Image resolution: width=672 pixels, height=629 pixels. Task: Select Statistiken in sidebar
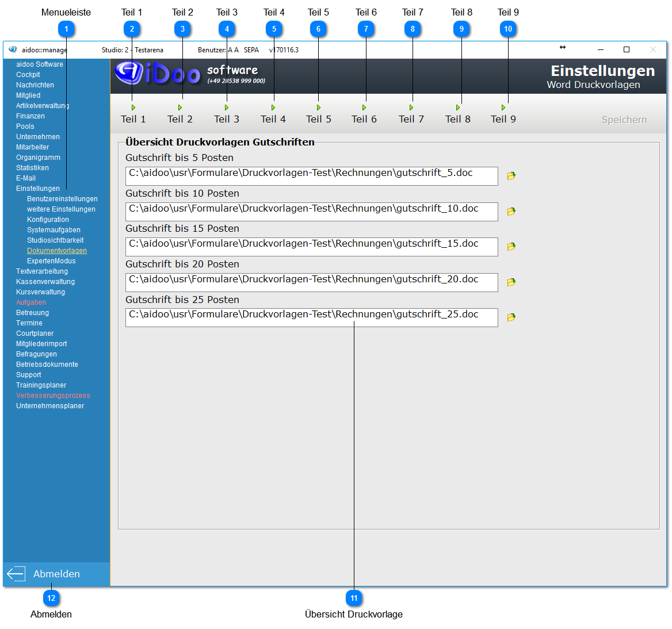pos(33,168)
